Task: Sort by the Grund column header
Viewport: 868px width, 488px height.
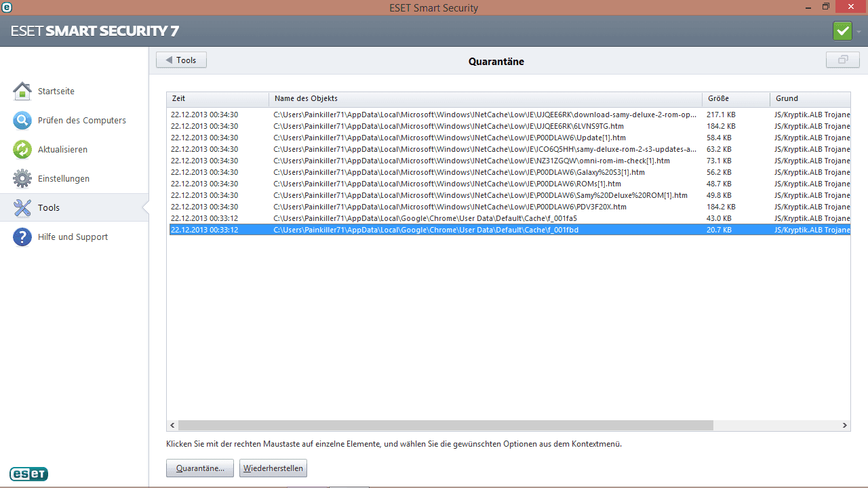Action: click(x=810, y=99)
